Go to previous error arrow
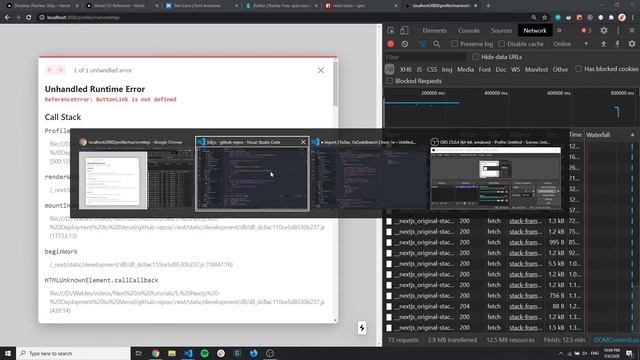 (x=50, y=70)
